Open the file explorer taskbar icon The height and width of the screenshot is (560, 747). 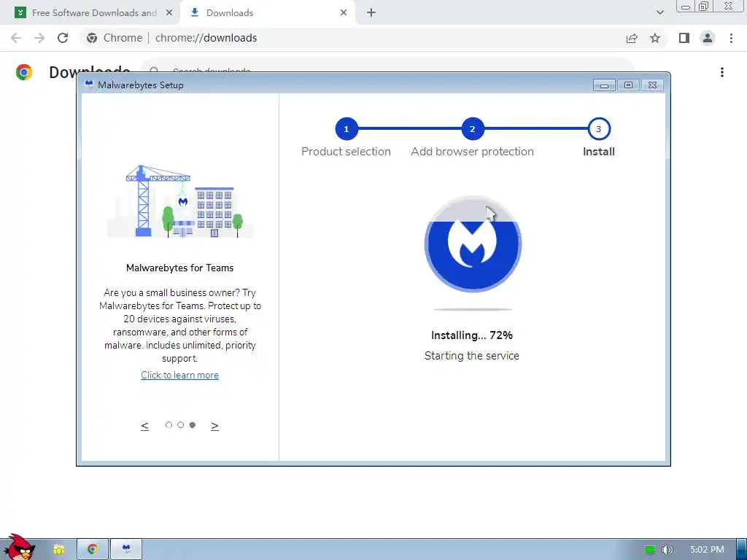pyautogui.click(x=58, y=550)
